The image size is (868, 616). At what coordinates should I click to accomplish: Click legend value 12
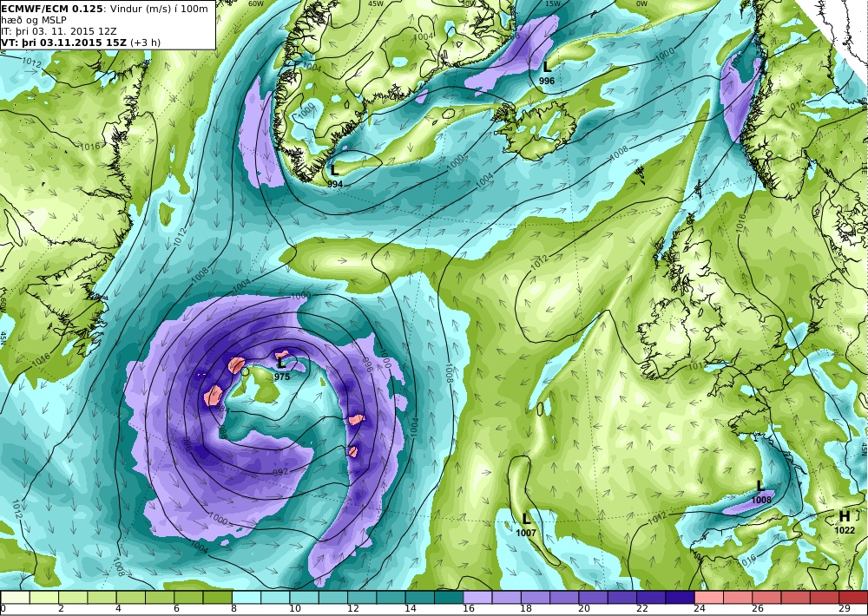[353, 609]
